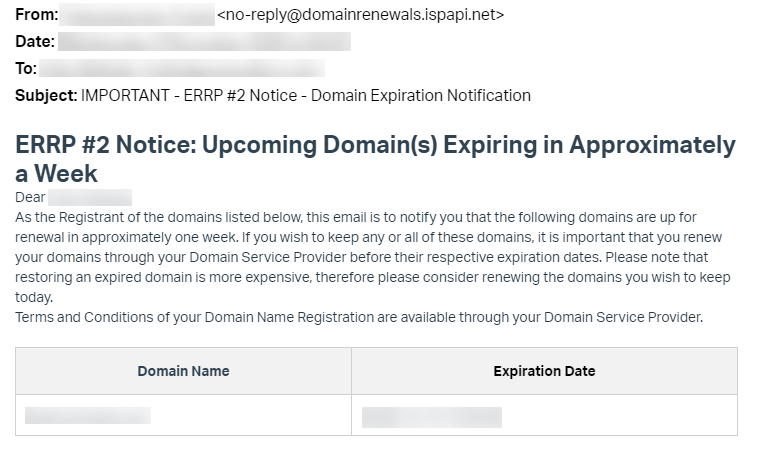Viewport: 771px width, 468px height.
Task: Select the blurred domain name table cell
Action: coord(88,416)
